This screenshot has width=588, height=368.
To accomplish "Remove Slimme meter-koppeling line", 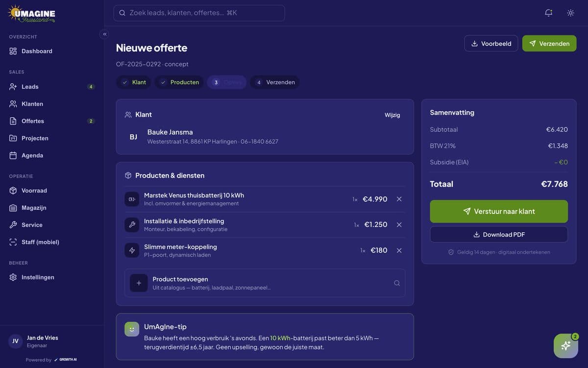I will 399,250.
